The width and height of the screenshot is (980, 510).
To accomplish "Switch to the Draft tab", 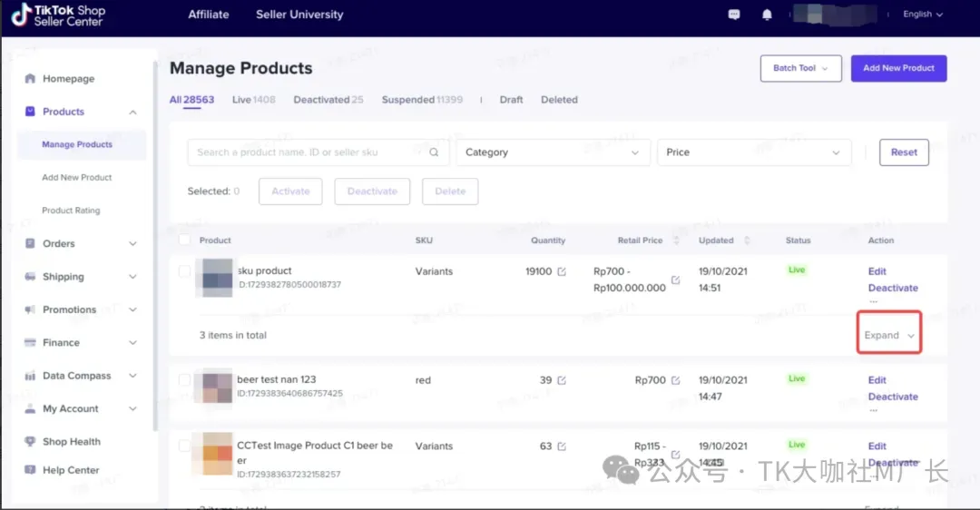I will pyautogui.click(x=511, y=100).
